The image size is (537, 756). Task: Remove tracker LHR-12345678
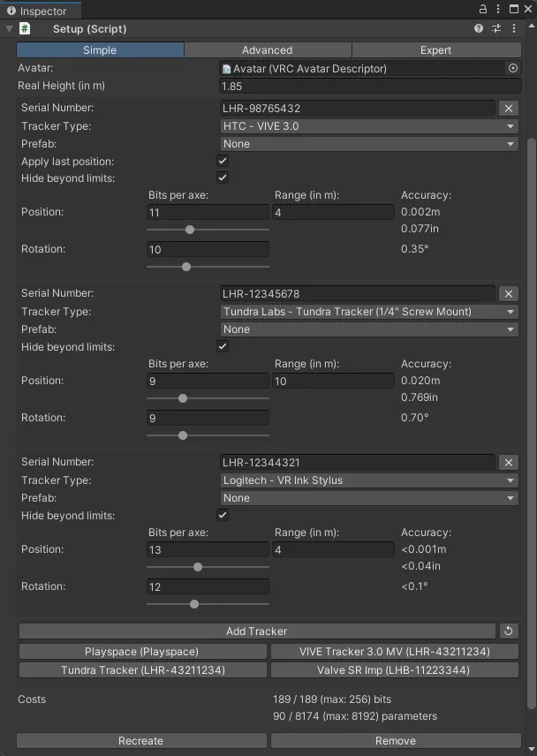[x=509, y=293]
